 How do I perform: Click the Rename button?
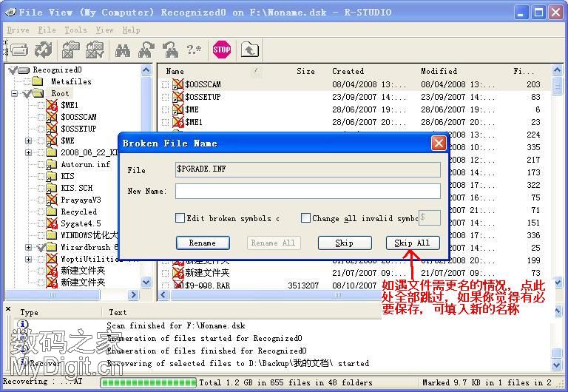[203, 243]
